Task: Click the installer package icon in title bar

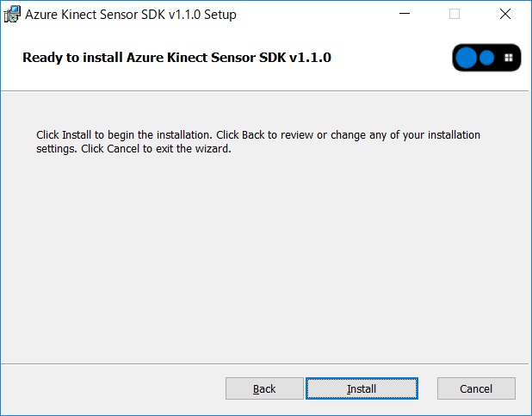Action: 12,15
